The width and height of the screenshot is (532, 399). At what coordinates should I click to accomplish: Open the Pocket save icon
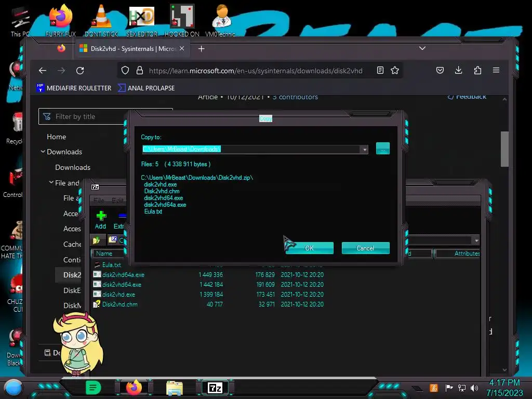pyautogui.click(x=440, y=70)
